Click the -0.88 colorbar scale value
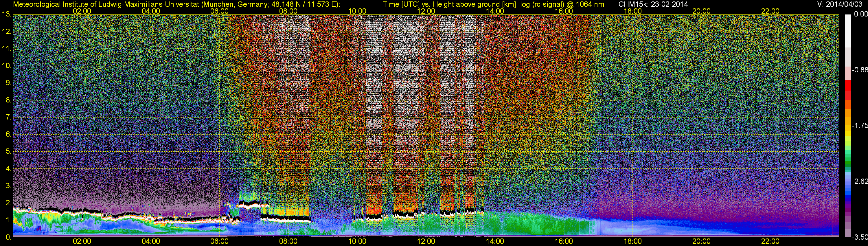868x246 pixels. (x=860, y=70)
